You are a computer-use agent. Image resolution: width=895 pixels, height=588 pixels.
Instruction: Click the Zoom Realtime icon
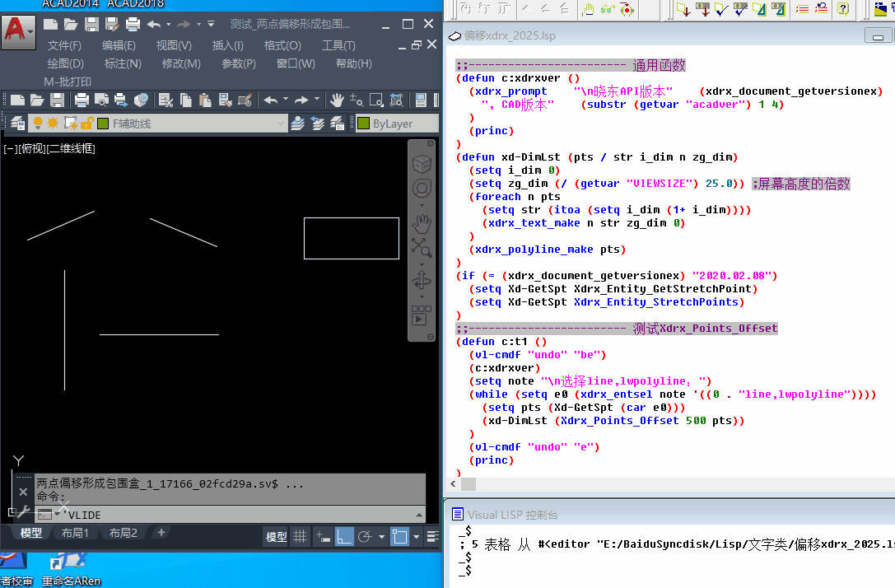pyautogui.click(x=357, y=100)
